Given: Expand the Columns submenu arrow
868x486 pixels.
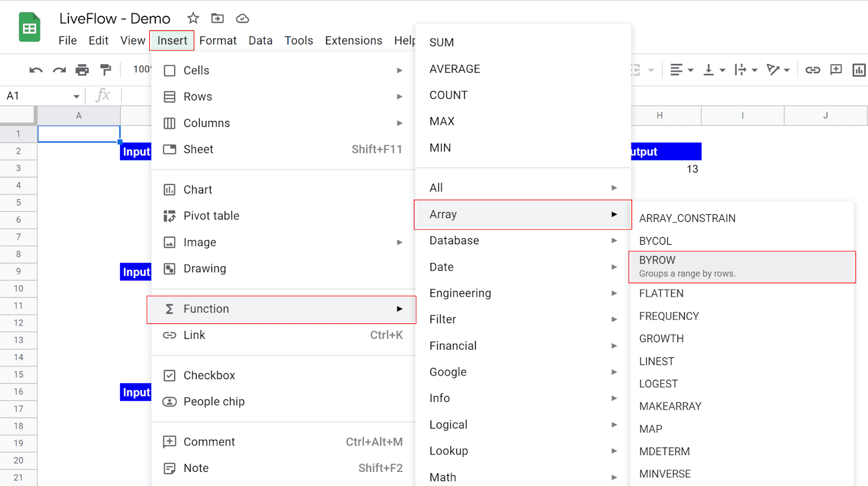Looking at the screenshot, I should [399, 123].
